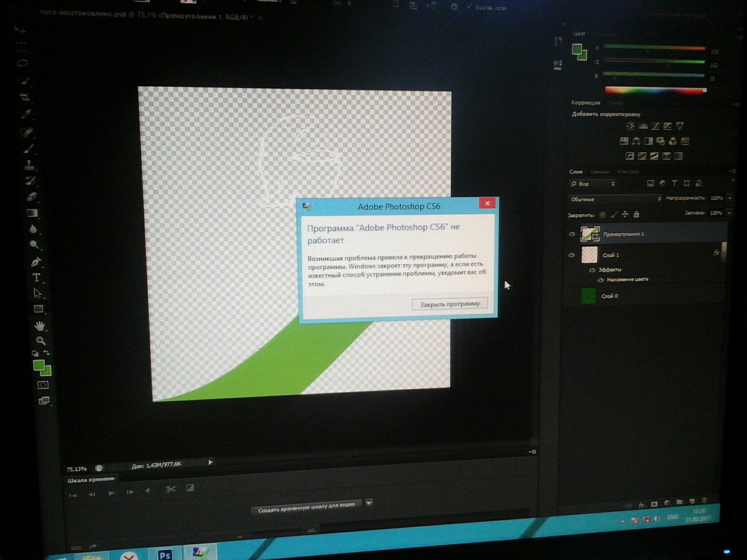Select the Horizontal Type tool
This screenshot has width=747, height=560.
pyautogui.click(x=36, y=278)
